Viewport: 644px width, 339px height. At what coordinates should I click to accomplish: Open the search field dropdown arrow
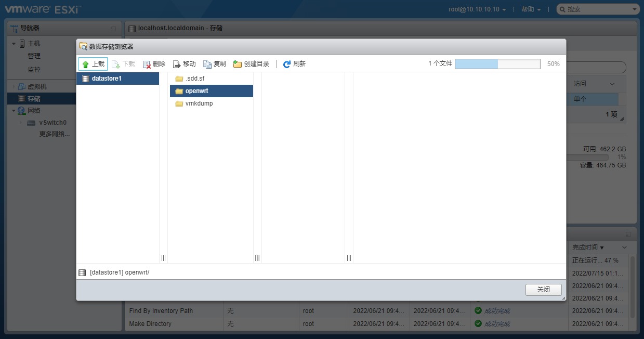point(635,9)
